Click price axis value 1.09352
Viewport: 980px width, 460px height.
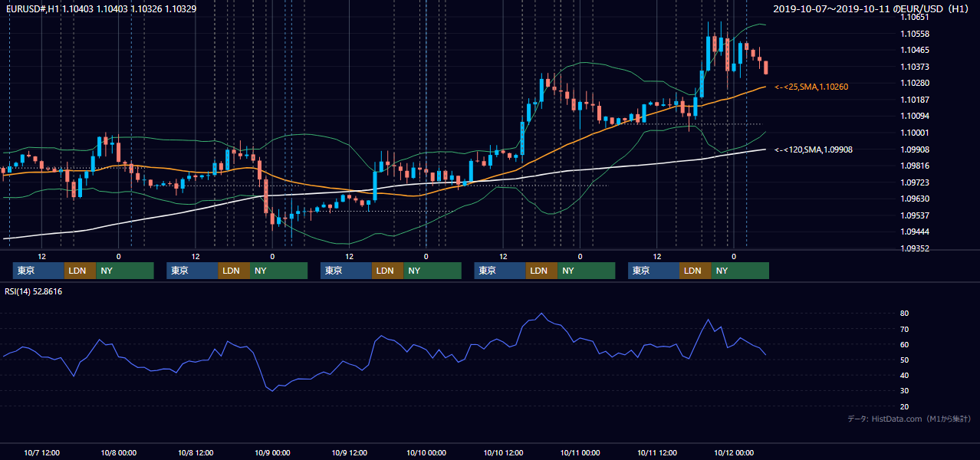[x=916, y=248]
